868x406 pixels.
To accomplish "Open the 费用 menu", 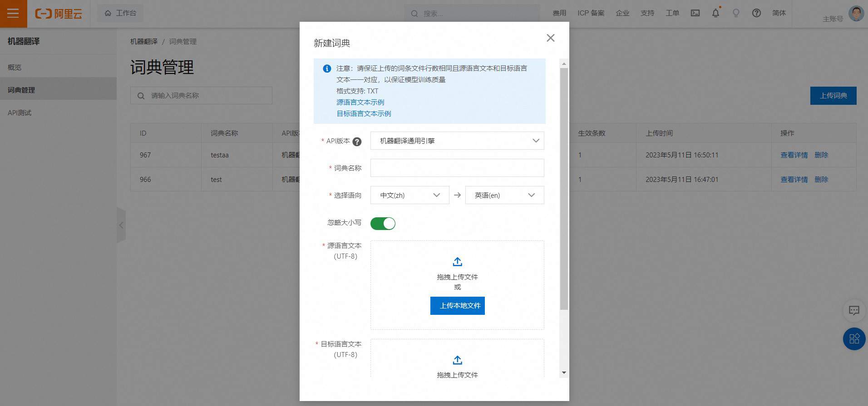I will click(559, 13).
